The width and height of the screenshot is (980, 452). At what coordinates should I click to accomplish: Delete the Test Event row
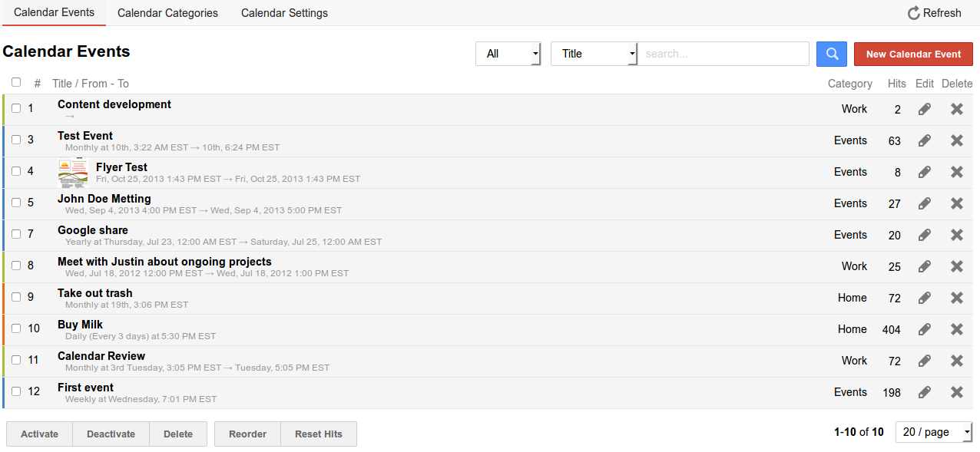(x=957, y=140)
